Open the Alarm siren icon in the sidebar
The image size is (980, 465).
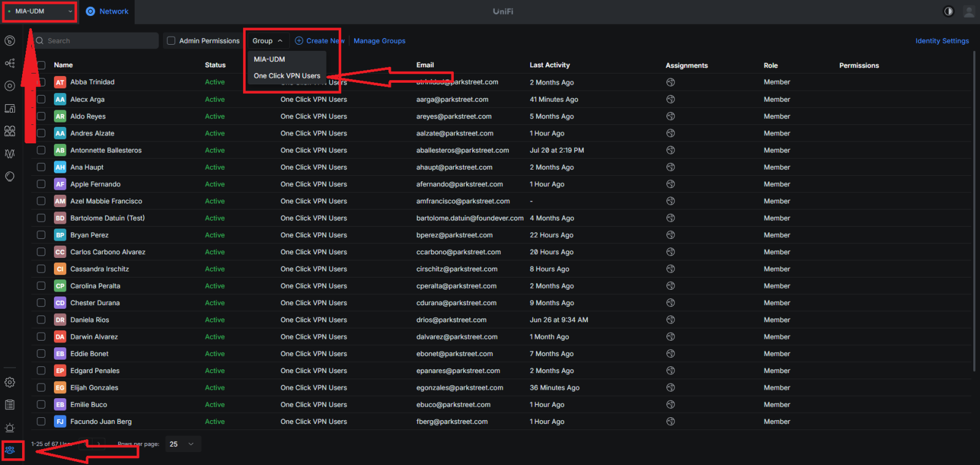tap(10, 428)
